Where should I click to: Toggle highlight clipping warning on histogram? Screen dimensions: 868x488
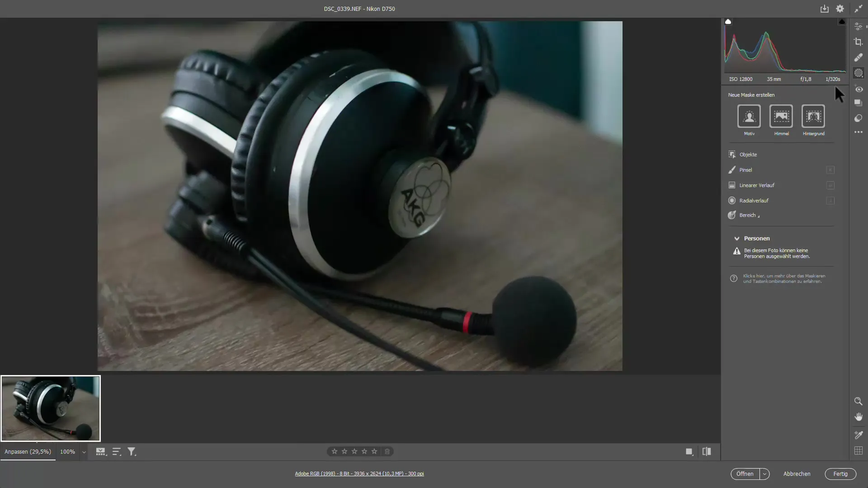(x=842, y=22)
